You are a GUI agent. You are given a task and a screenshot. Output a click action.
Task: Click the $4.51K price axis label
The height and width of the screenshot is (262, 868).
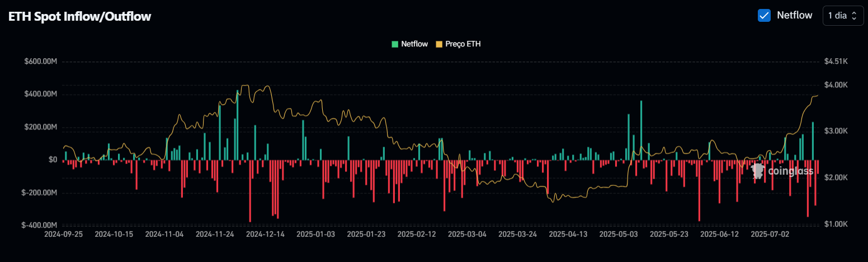point(836,62)
